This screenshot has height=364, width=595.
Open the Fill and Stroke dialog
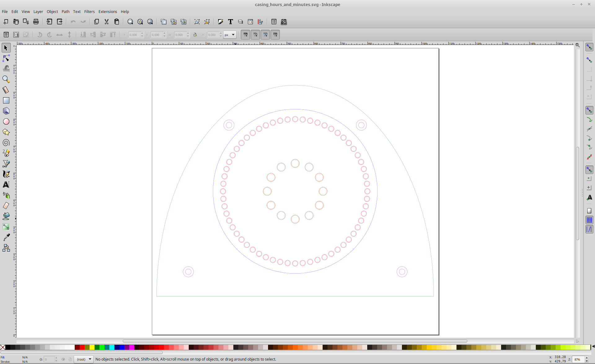[x=220, y=22]
